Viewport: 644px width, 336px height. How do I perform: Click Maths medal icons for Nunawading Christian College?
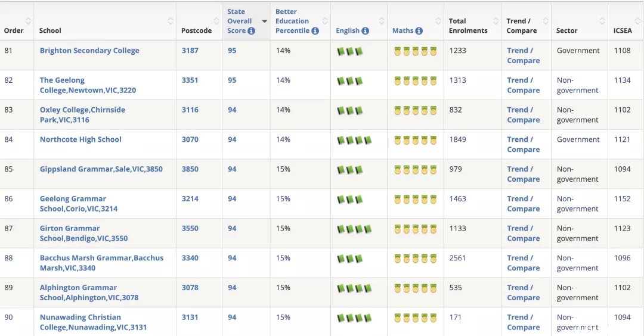coord(415,318)
